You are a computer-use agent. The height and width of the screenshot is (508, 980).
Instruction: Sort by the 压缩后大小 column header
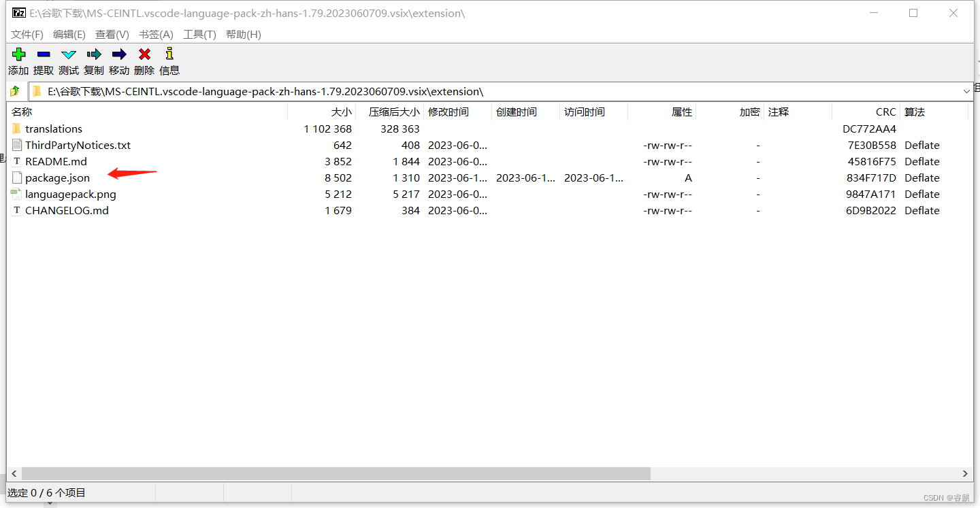click(x=390, y=112)
